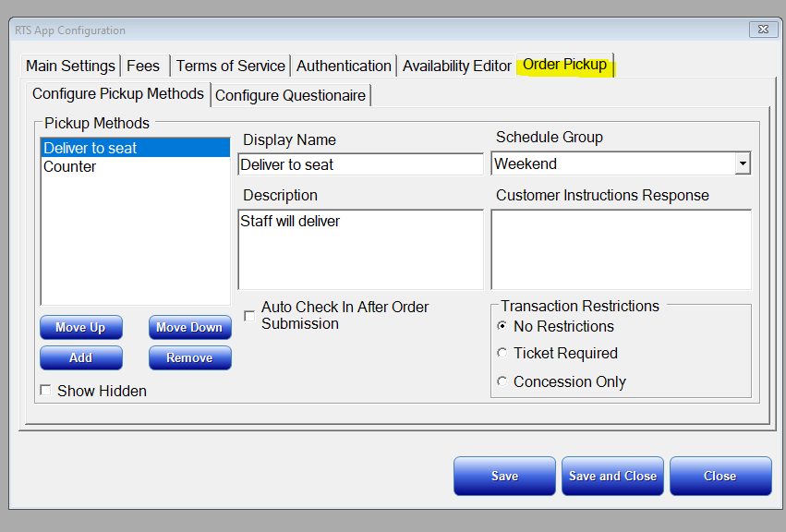Focus the Customer Instructions Response text box
This screenshot has height=532, width=786.
(621, 249)
